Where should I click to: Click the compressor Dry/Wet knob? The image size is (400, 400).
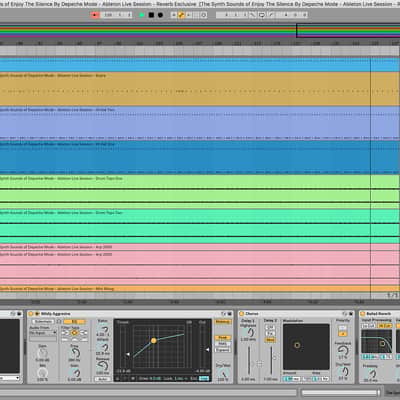pos(223,373)
